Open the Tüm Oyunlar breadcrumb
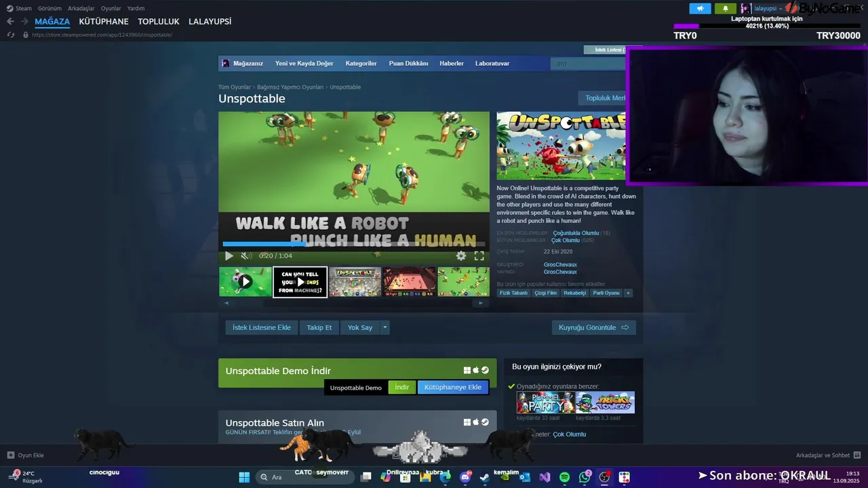The width and height of the screenshot is (868, 488). (234, 87)
